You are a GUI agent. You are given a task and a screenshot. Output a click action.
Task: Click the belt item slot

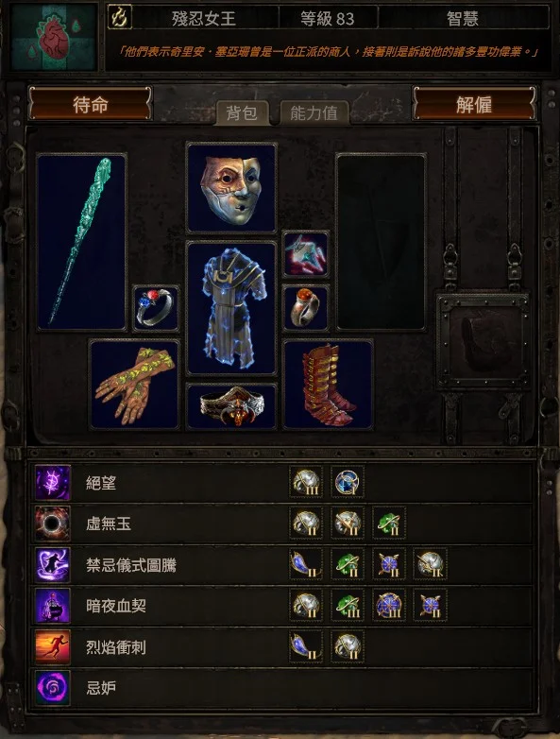(x=231, y=406)
